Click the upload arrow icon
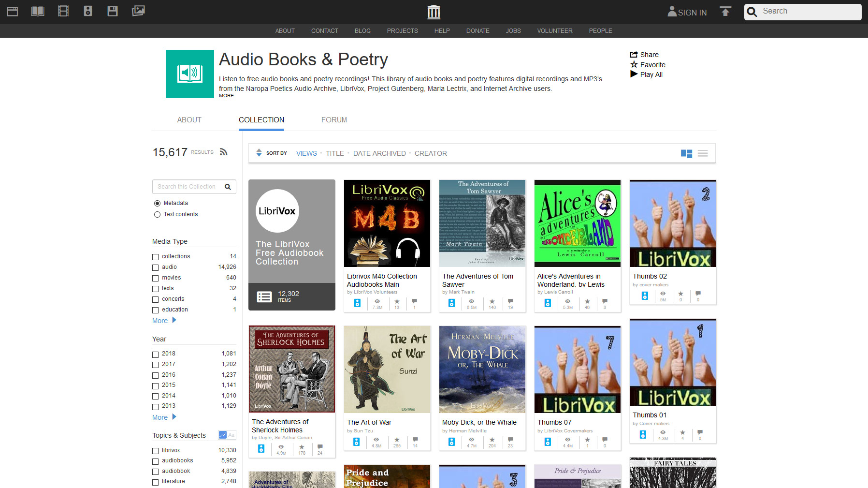Viewport: 868px width, 488px height. [725, 11]
